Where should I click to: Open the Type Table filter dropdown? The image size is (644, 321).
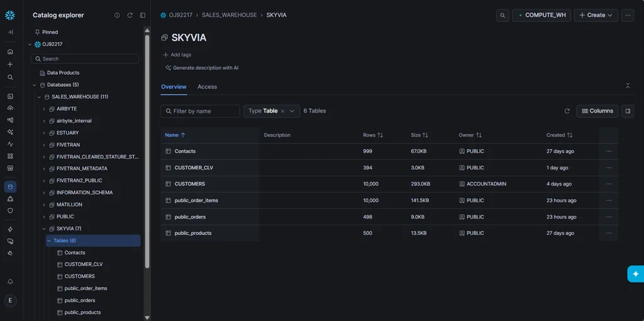tap(292, 111)
